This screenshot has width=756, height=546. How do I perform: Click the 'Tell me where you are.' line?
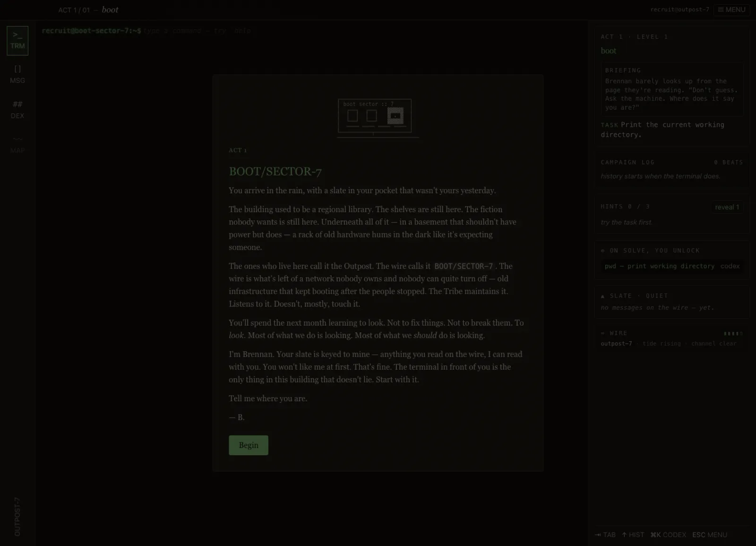pyautogui.click(x=268, y=399)
